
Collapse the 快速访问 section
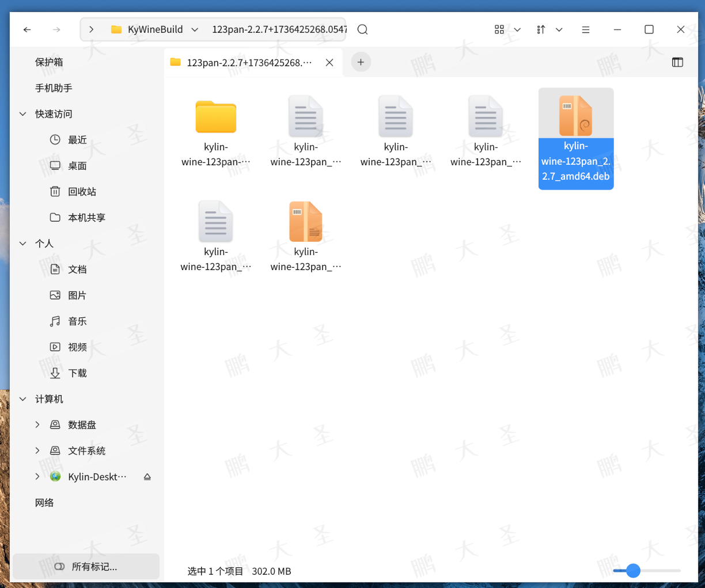[x=23, y=114]
